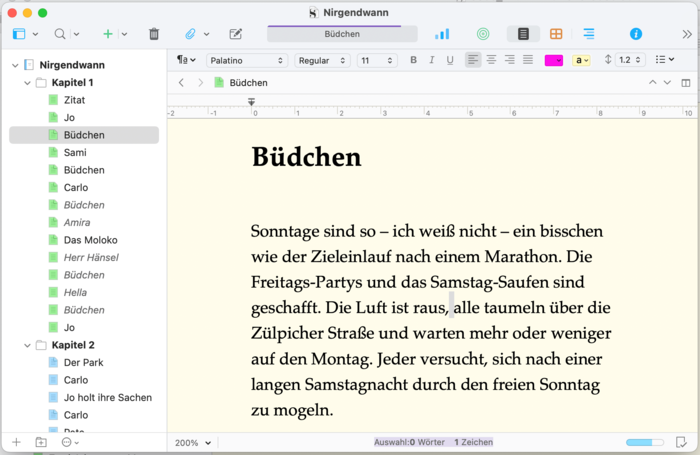Open the 200% zoom dropdown
The height and width of the screenshot is (455, 700).
click(193, 442)
